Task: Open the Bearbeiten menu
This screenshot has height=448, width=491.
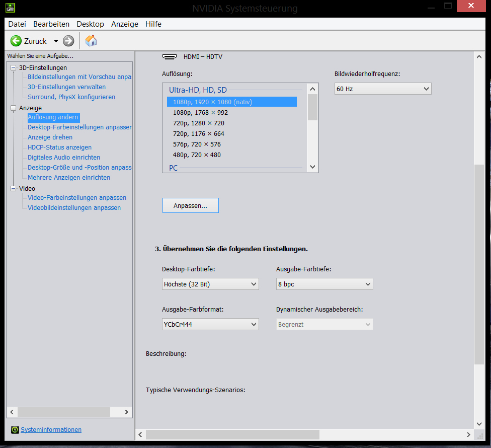Action: coord(51,24)
